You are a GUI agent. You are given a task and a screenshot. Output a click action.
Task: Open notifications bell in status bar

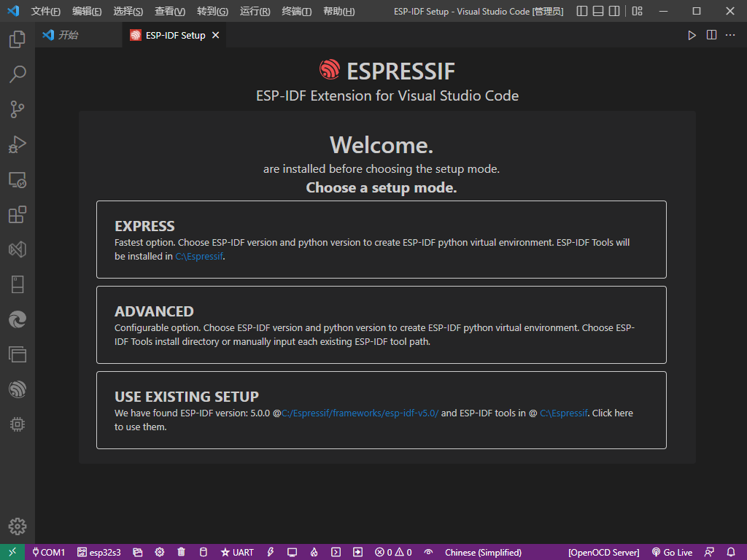[731, 553]
